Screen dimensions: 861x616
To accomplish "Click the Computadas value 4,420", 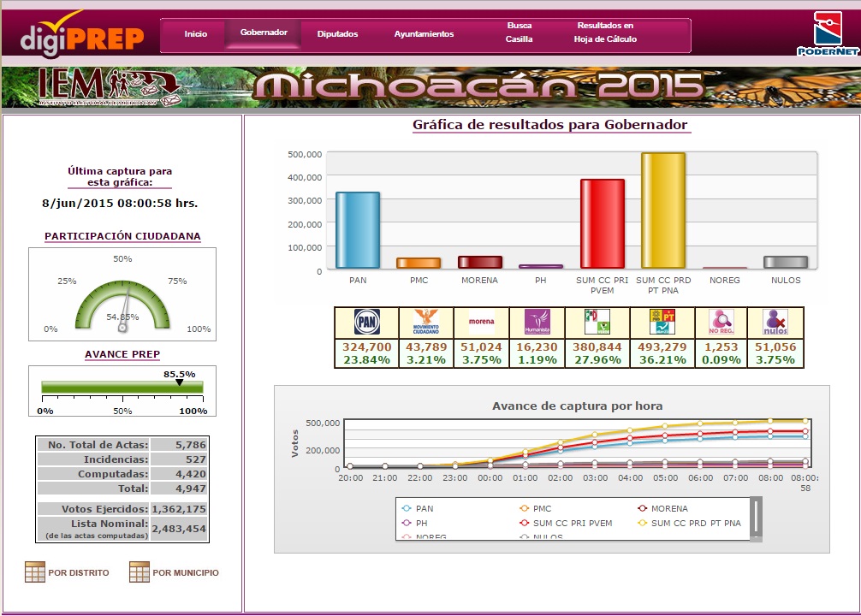I will 191,474.
